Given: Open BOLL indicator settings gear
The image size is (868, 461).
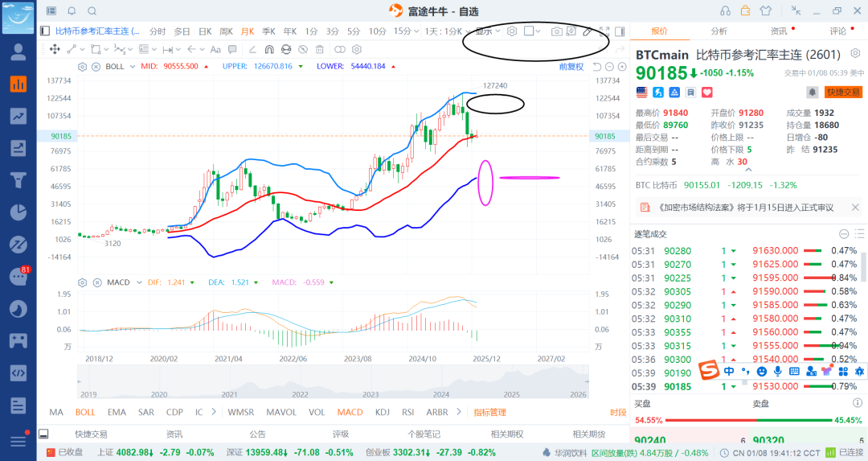Looking at the screenshot, I should point(83,67).
